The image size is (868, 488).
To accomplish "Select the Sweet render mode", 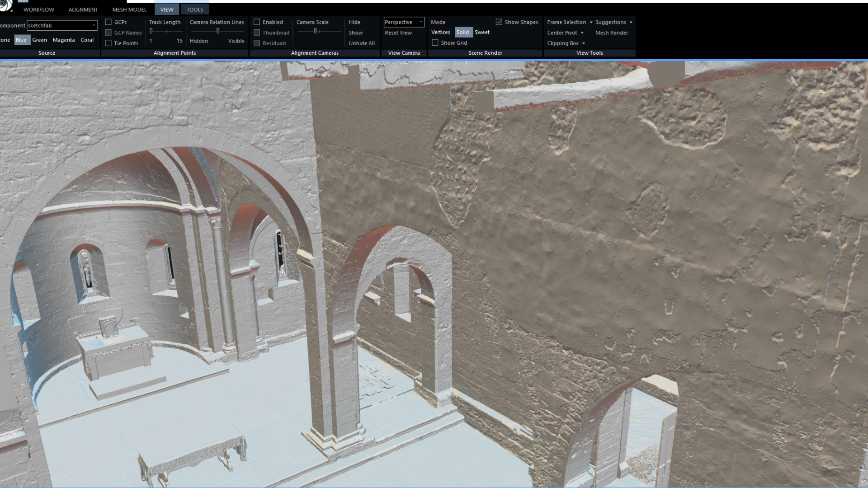I will pos(482,33).
